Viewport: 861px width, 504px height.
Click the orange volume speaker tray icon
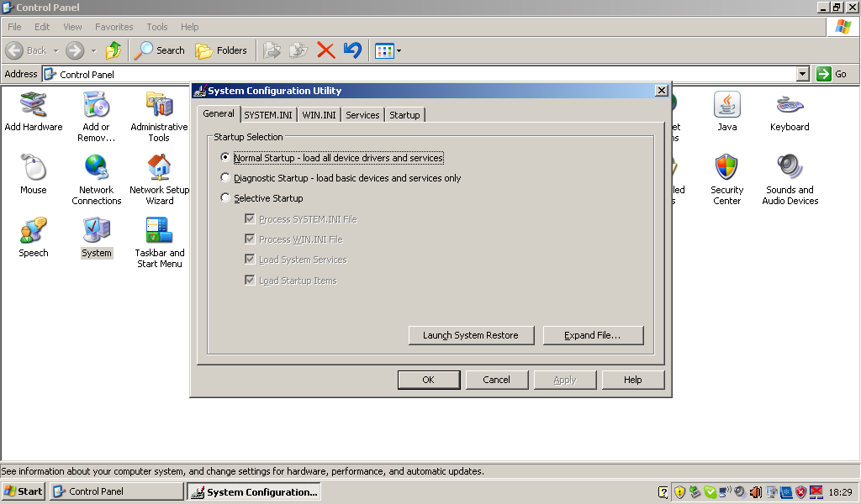click(x=756, y=492)
